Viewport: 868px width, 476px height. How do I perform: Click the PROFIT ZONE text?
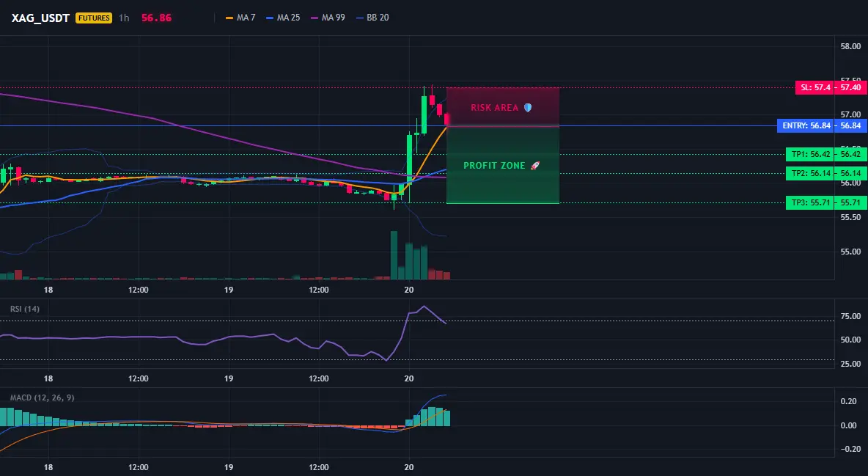(494, 166)
